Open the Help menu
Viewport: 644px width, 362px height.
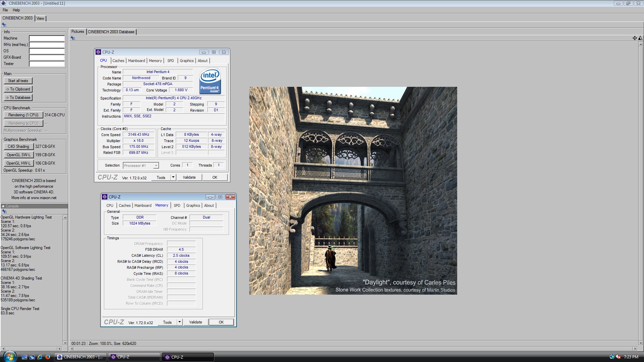16,10
